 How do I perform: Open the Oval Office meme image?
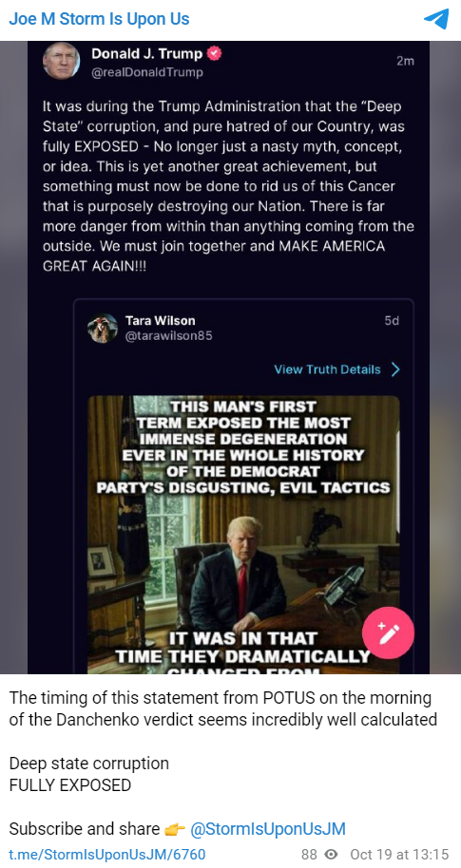point(243,535)
